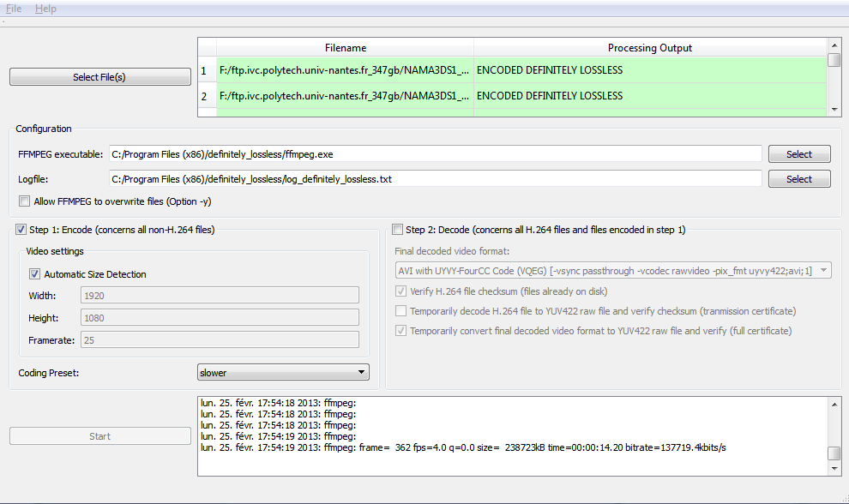The image size is (849, 504).
Task: Click the Filename column header
Action: click(345, 48)
